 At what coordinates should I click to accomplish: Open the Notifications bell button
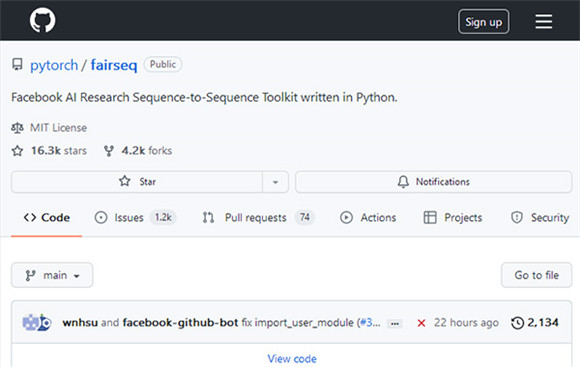pos(434,182)
